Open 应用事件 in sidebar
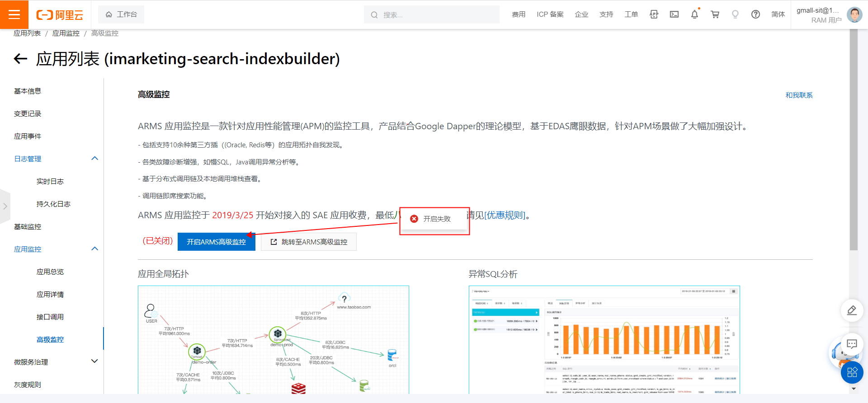Image resolution: width=868 pixels, height=403 pixels. pos(28,136)
